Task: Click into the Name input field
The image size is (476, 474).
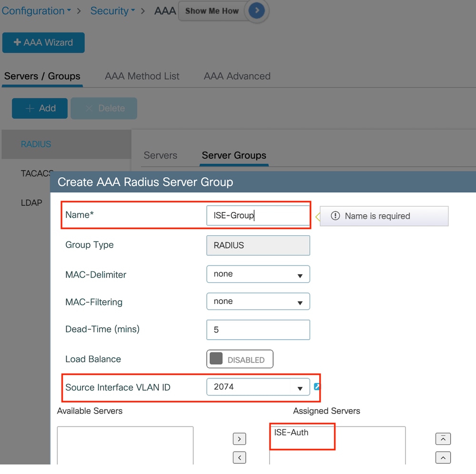Action: (258, 215)
